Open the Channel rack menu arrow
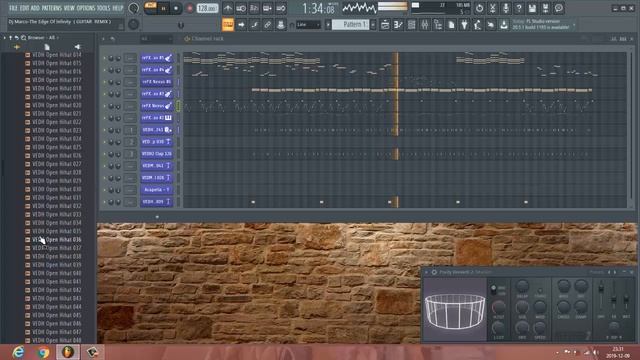The image size is (640, 360). click(x=104, y=39)
